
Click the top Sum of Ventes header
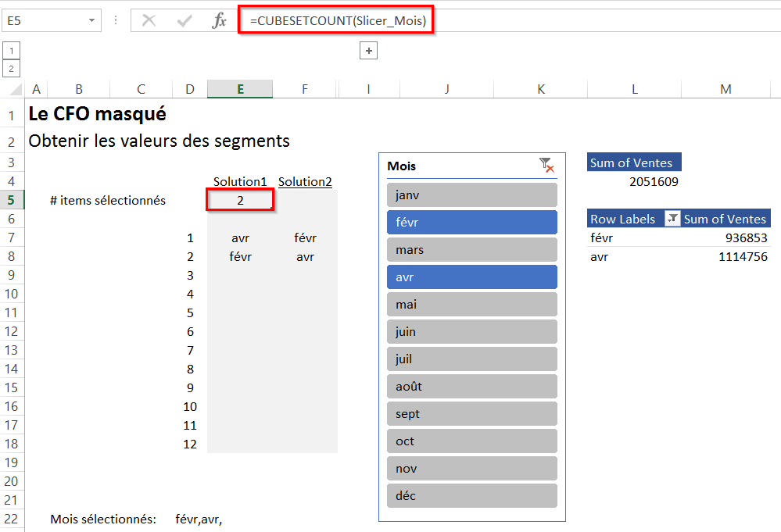pos(634,162)
